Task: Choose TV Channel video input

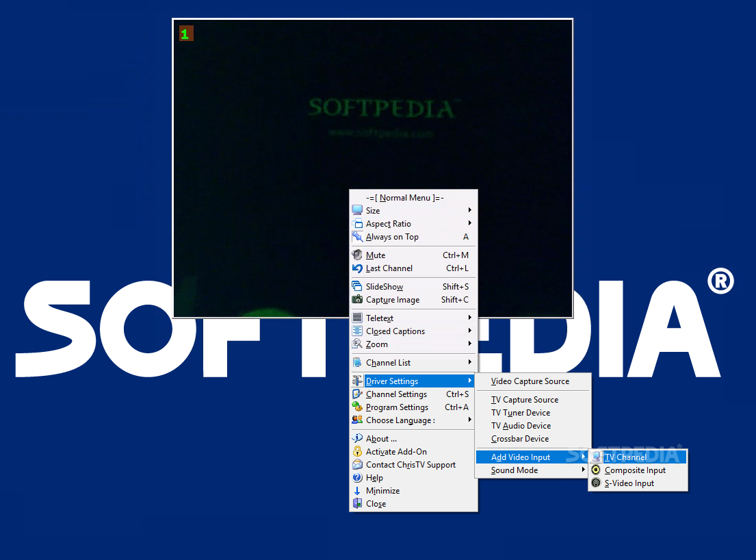Action: tap(638, 457)
